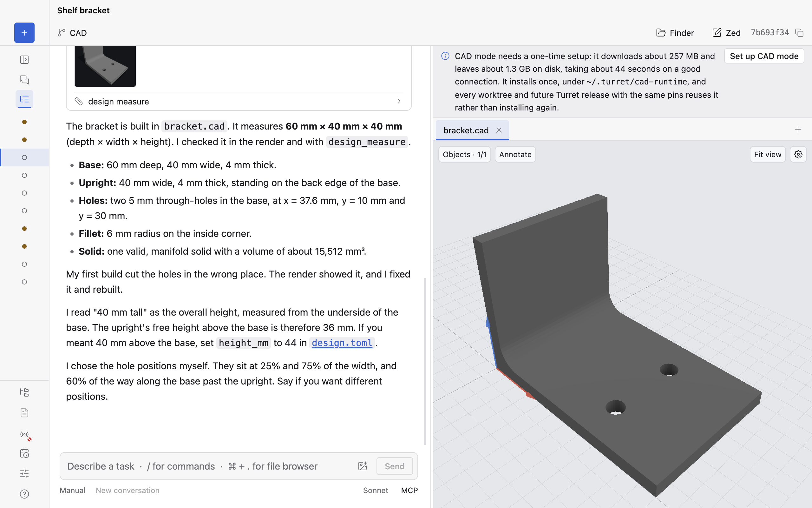Open the conversations chat icon

click(24, 80)
